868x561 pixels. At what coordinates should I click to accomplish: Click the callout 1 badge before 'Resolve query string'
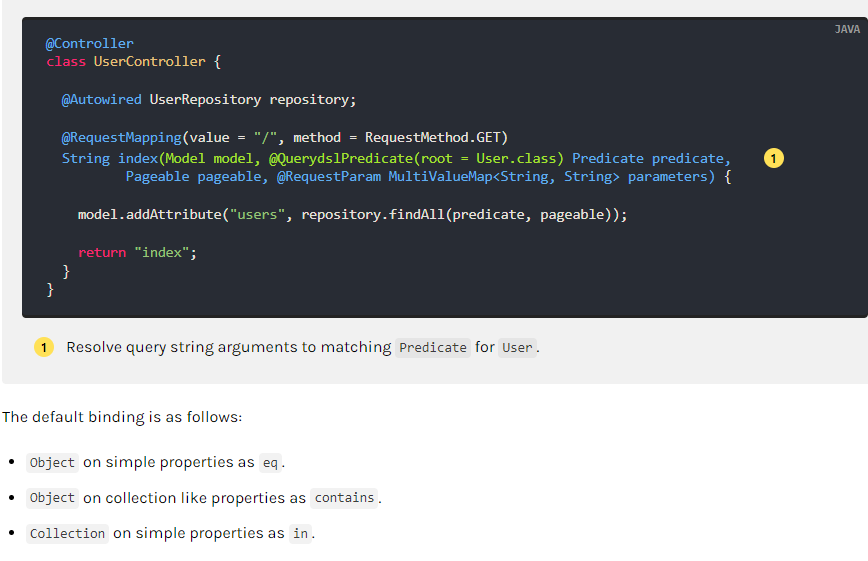click(x=43, y=347)
